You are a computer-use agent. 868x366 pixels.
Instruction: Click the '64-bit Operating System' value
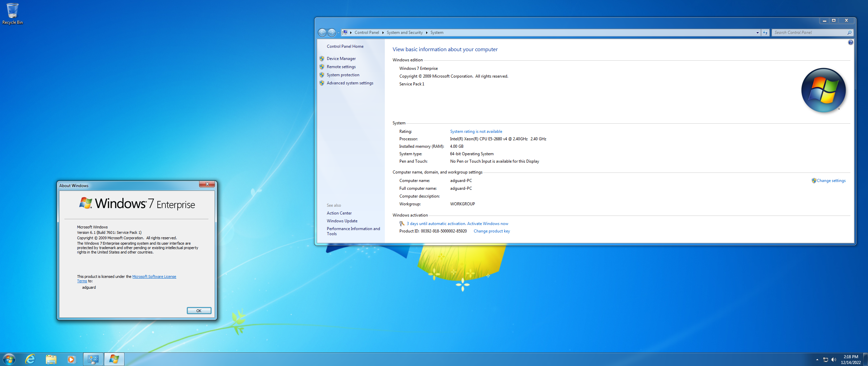coord(472,154)
